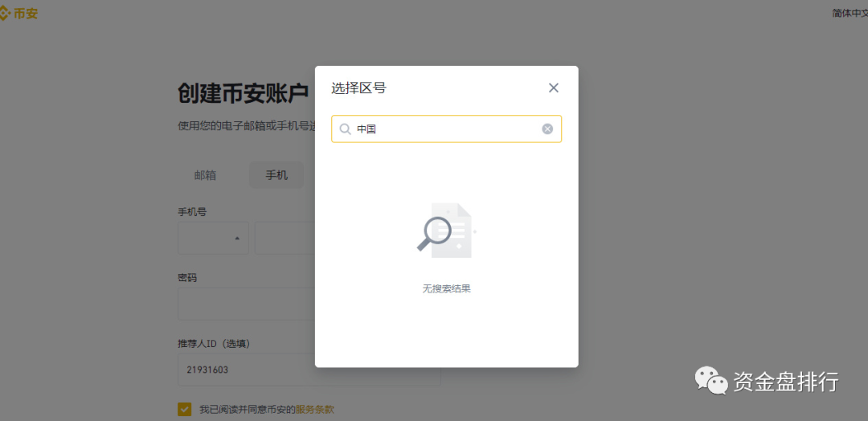Click the 无搜索结果 text

447,288
